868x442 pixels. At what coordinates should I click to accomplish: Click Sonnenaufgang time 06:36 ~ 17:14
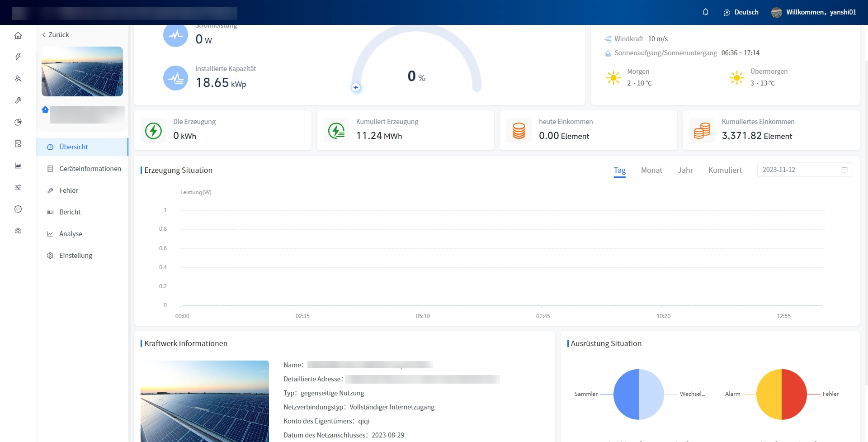[740, 53]
